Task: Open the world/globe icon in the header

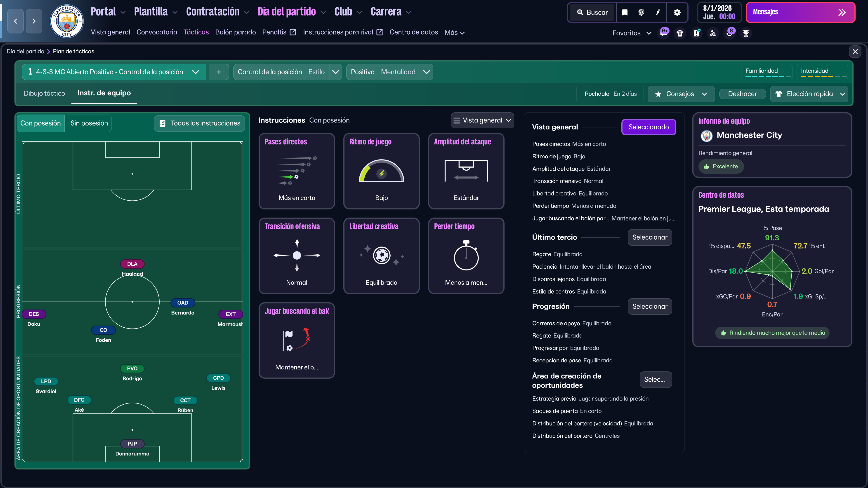Action: [641, 12]
